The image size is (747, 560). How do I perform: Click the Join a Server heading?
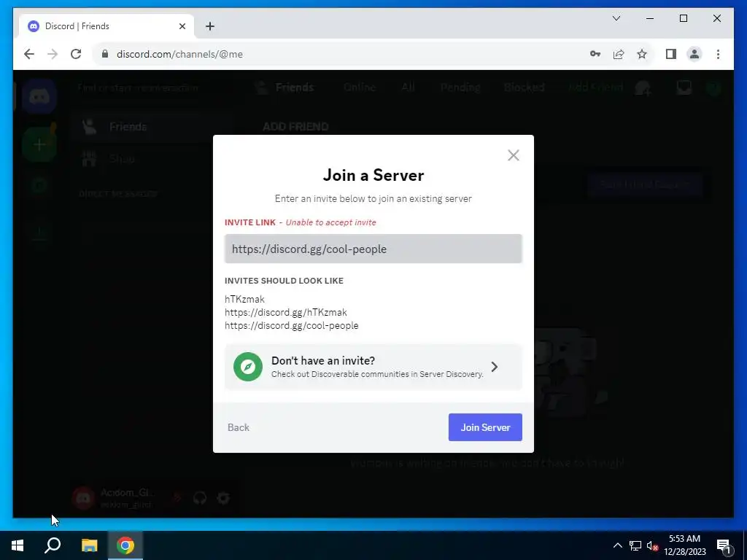point(373,175)
